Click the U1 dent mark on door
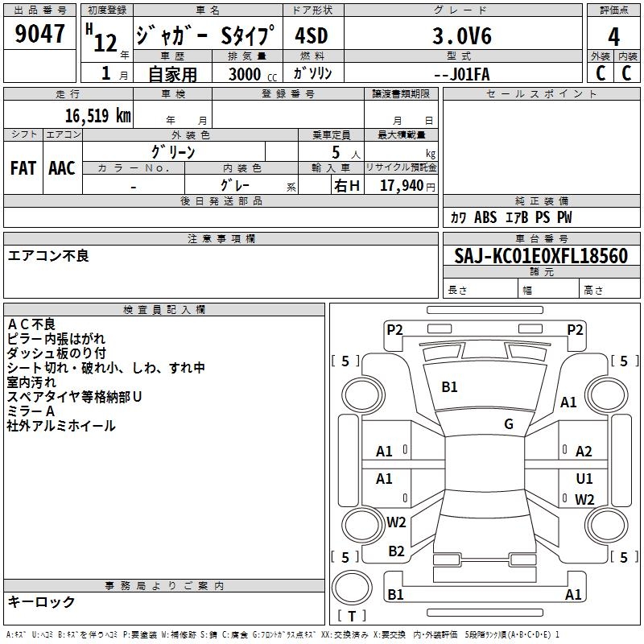The image size is (644, 644). [584, 479]
